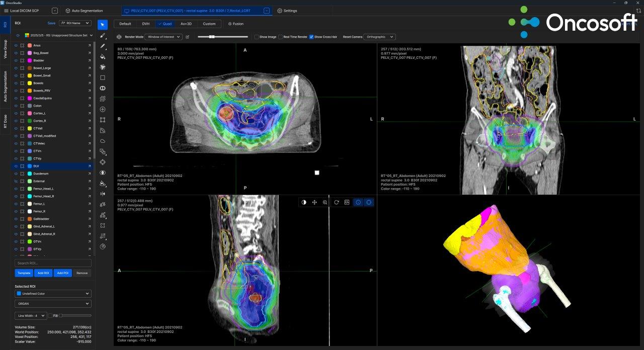Hide the Anus ROI using eye icon
Image resolution: width=644 pixels, height=350 pixels.
click(x=16, y=45)
